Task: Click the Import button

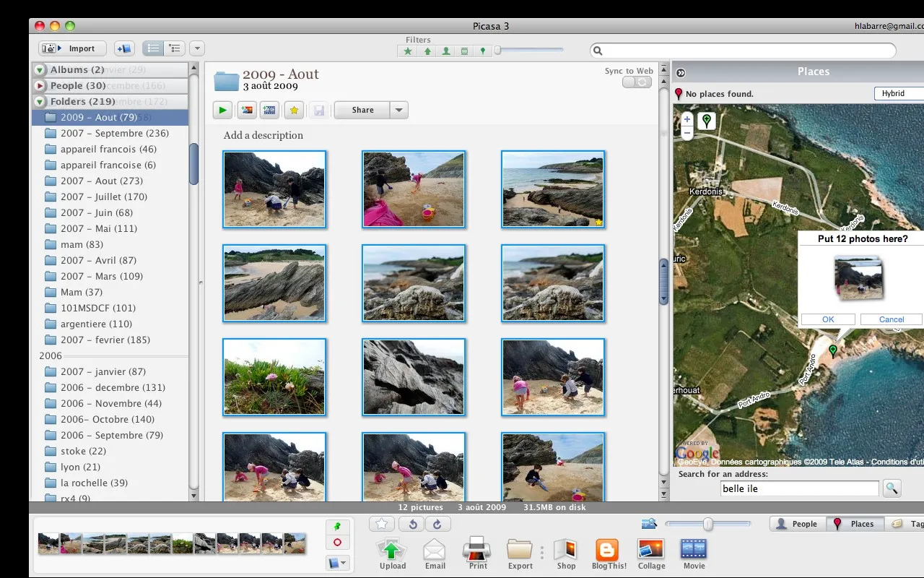Action: coord(74,48)
